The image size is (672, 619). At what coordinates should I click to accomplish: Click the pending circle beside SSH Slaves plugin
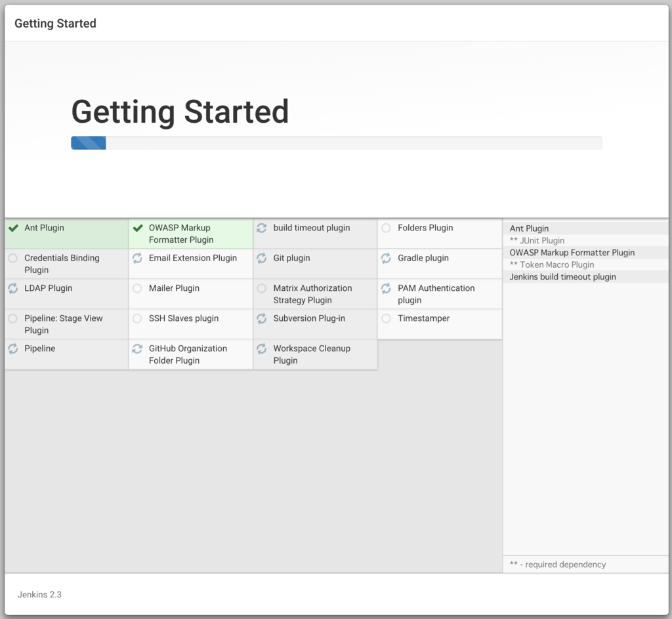click(x=137, y=318)
